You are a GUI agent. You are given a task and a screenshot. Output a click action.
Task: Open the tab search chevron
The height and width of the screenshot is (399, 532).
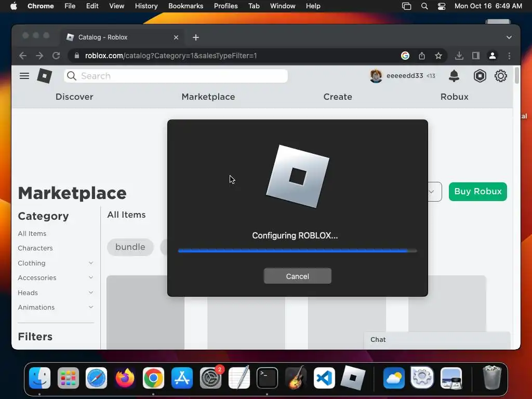[x=509, y=37]
